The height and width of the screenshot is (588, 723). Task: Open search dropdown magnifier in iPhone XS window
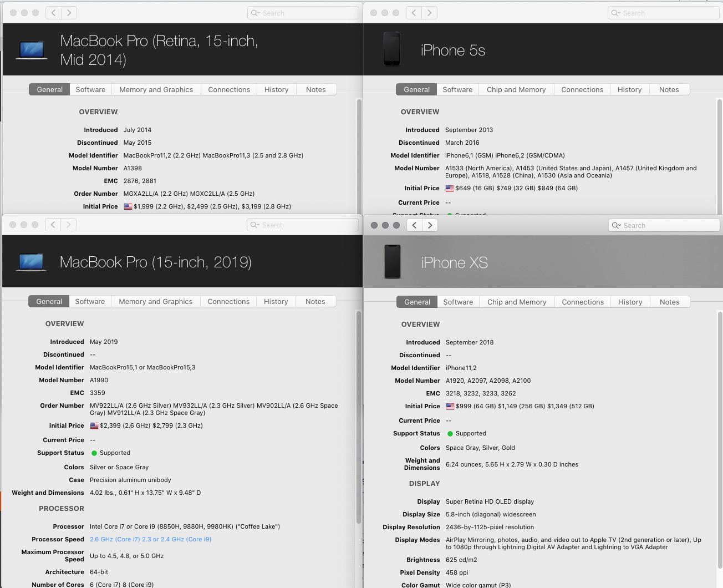[617, 226]
